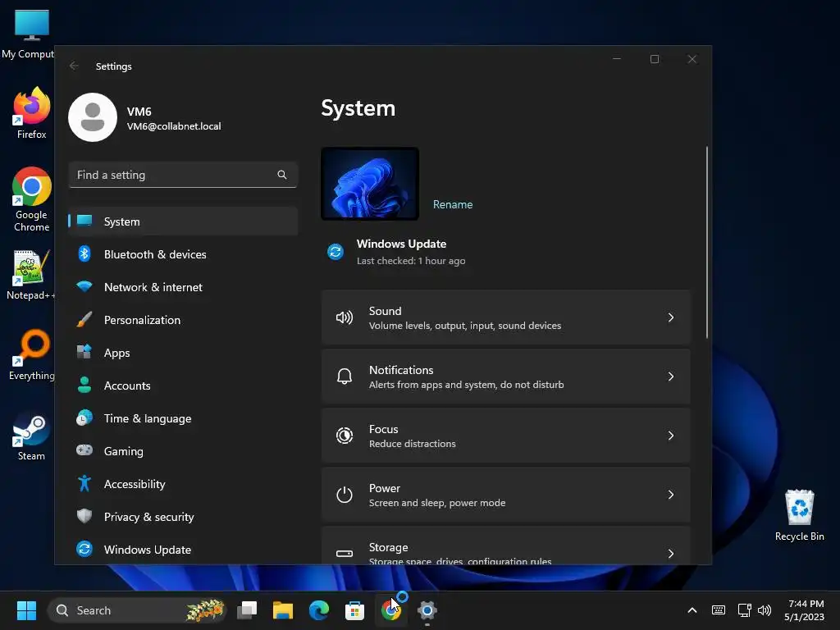
Task: Open Windows Update in the sidebar
Action: [183, 550]
